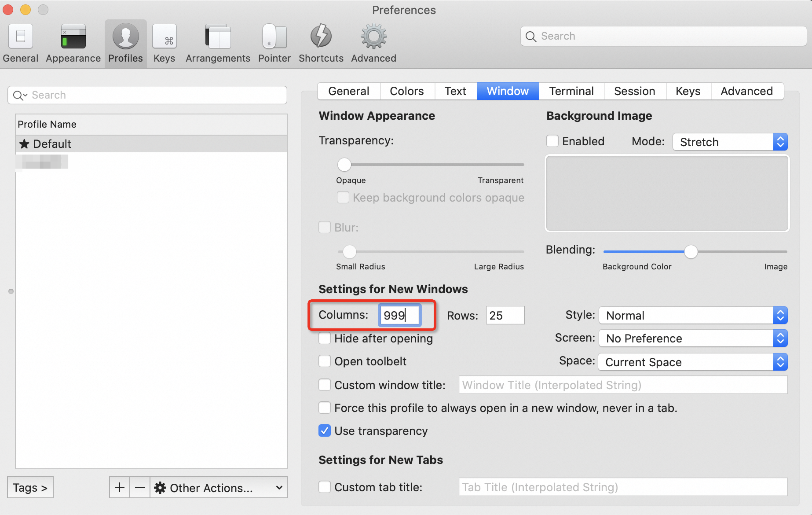The height and width of the screenshot is (515, 812).
Task: Click the magnifier in profile search
Action: click(x=20, y=95)
